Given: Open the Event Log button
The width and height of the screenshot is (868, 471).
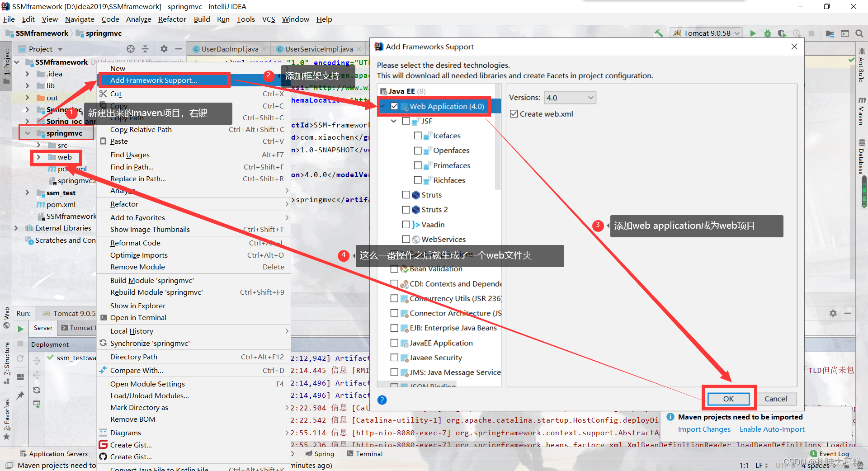Looking at the screenshot, I should click(830, 454).
